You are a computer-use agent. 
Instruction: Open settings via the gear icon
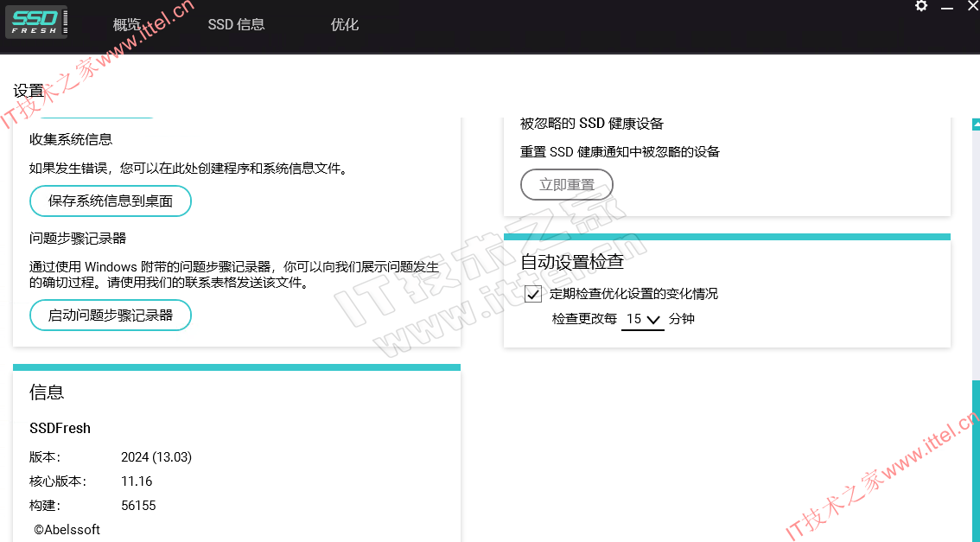pyautogui.click(x=921, y=6)
